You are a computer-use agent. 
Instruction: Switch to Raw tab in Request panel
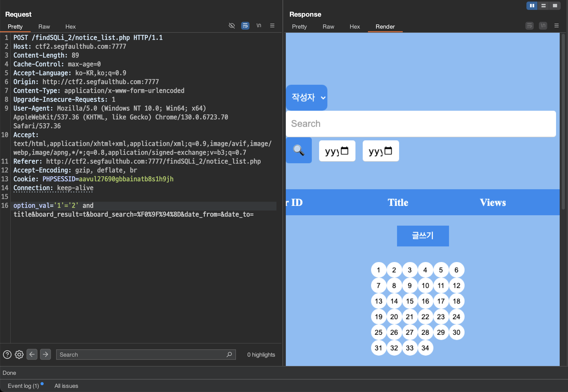point(44,27)
